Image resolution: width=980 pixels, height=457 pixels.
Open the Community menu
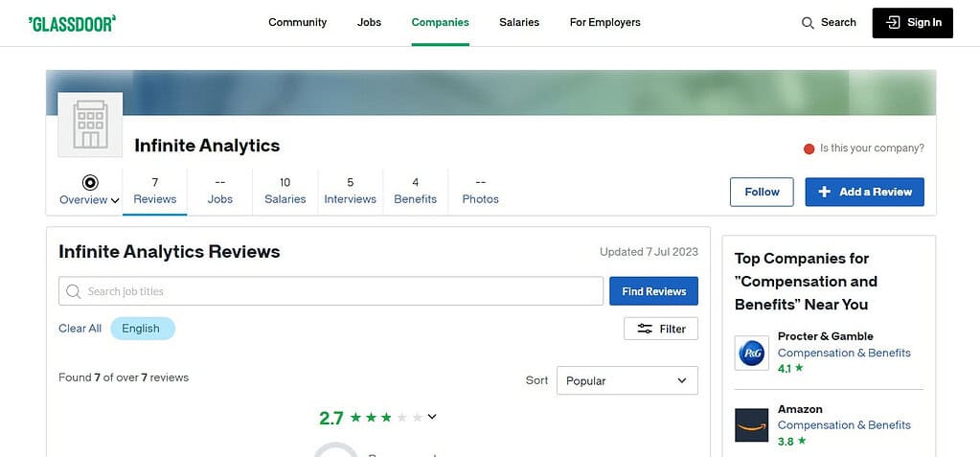[298, 22]
